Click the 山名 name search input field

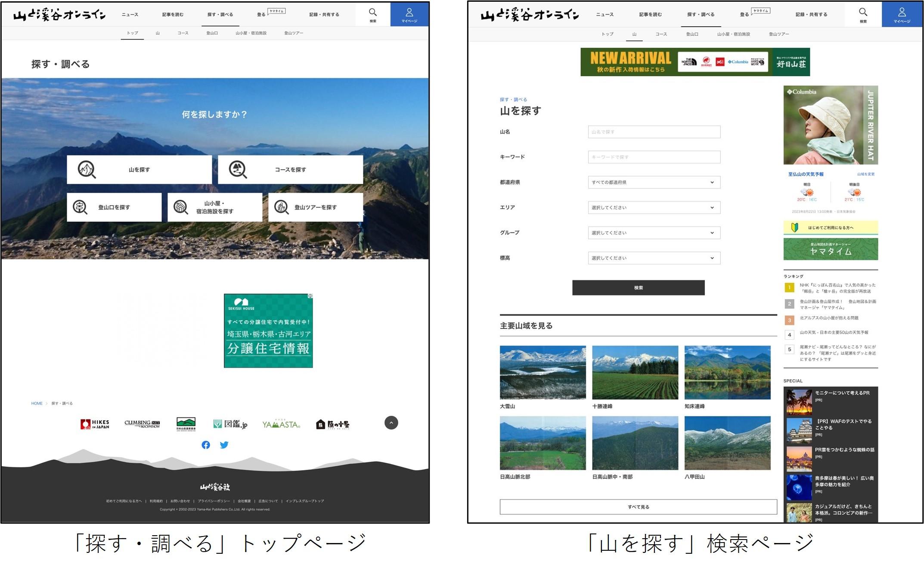point(654,132)
